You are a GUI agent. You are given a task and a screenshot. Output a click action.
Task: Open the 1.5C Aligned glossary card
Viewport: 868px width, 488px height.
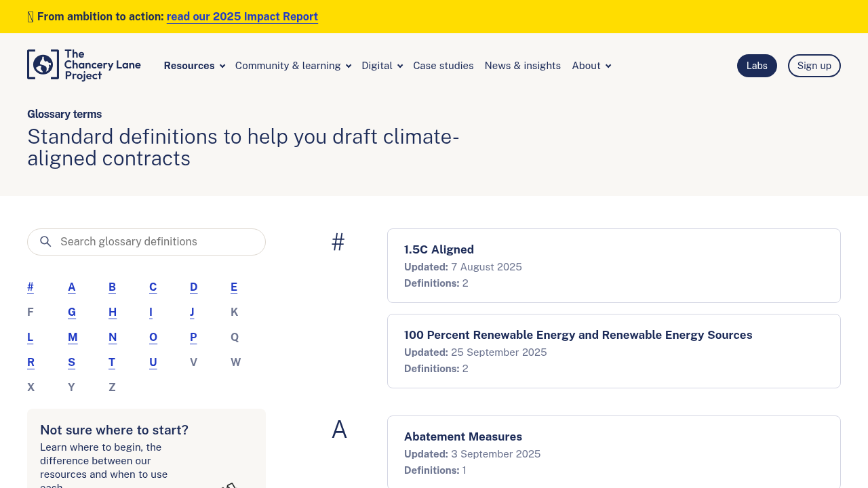coord(614,266)
